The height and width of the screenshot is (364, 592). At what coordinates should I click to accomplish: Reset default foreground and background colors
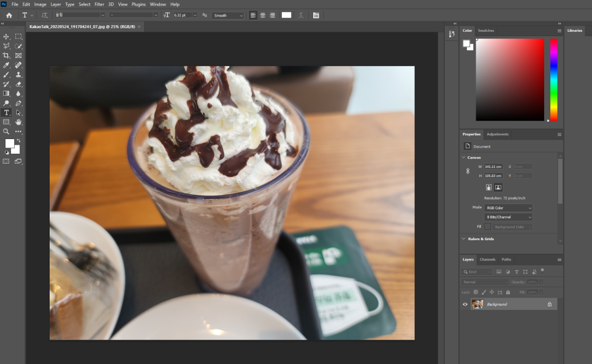pyautogui.click(x=6, y=153)
